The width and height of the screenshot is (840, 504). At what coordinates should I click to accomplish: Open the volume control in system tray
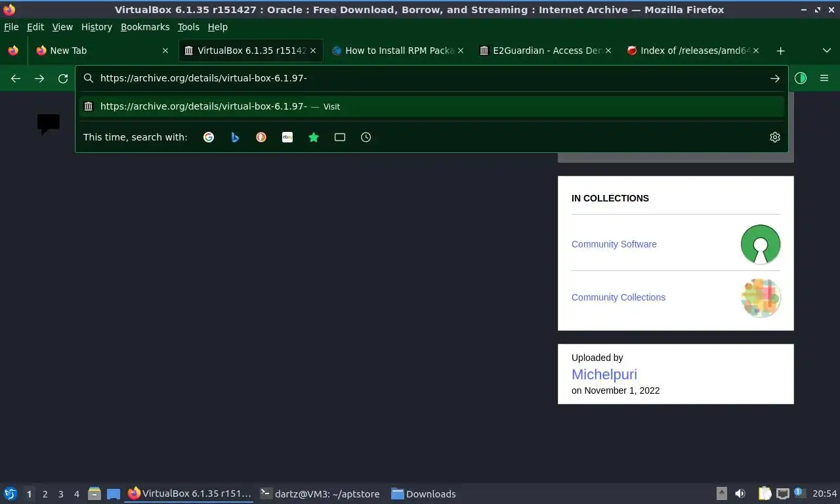(x=740, y=493)
